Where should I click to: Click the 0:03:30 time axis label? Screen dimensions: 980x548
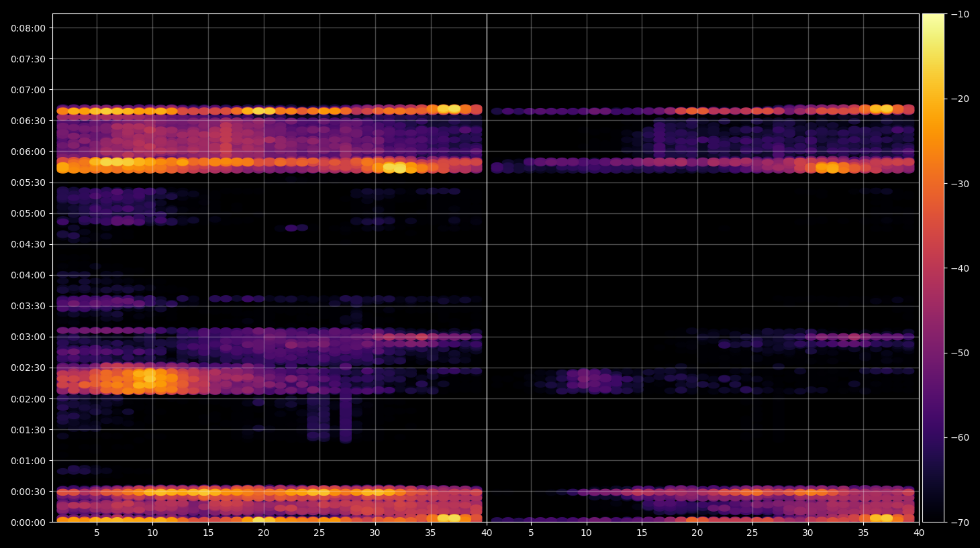pyautogui.click(x=28, y=306)
